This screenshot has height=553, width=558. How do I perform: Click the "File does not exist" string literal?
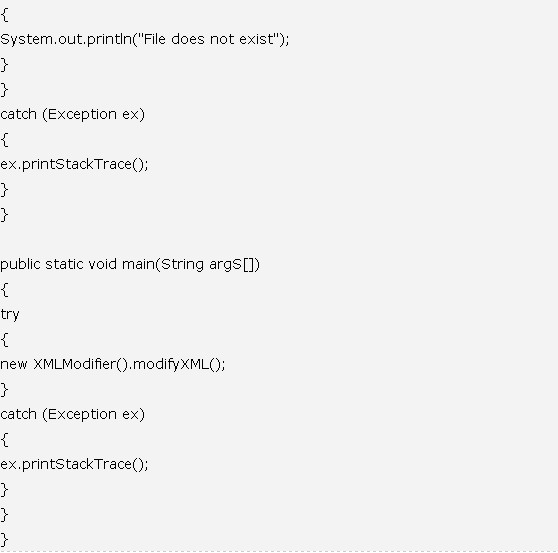click(x=209, y=39)
